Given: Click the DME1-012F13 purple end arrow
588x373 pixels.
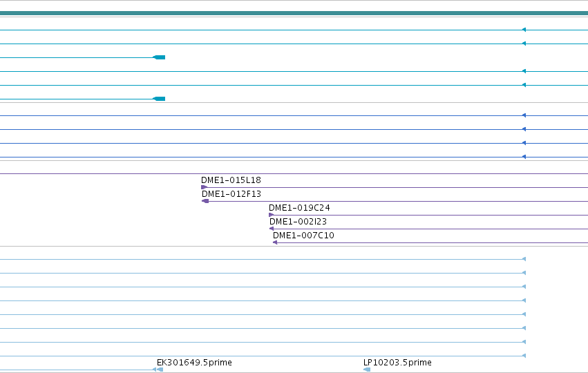Looking at the screenshot, I should pos(205,201).
